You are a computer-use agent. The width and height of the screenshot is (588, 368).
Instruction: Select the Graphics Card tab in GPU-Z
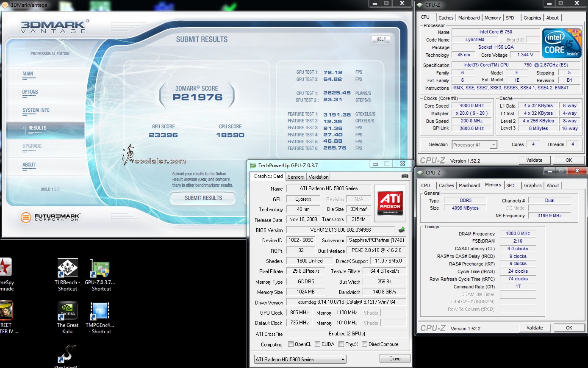tap(268, 176)
